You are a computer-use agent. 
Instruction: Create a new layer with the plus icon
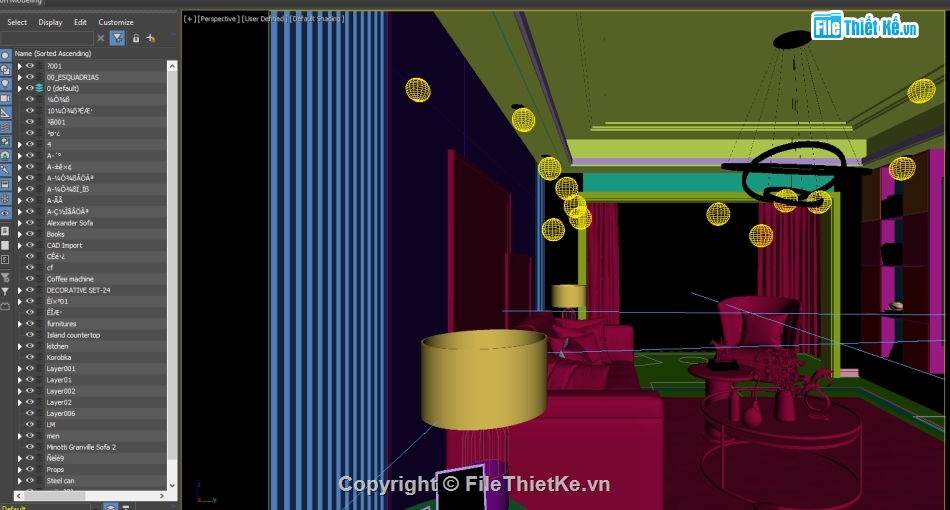(151, 38)
